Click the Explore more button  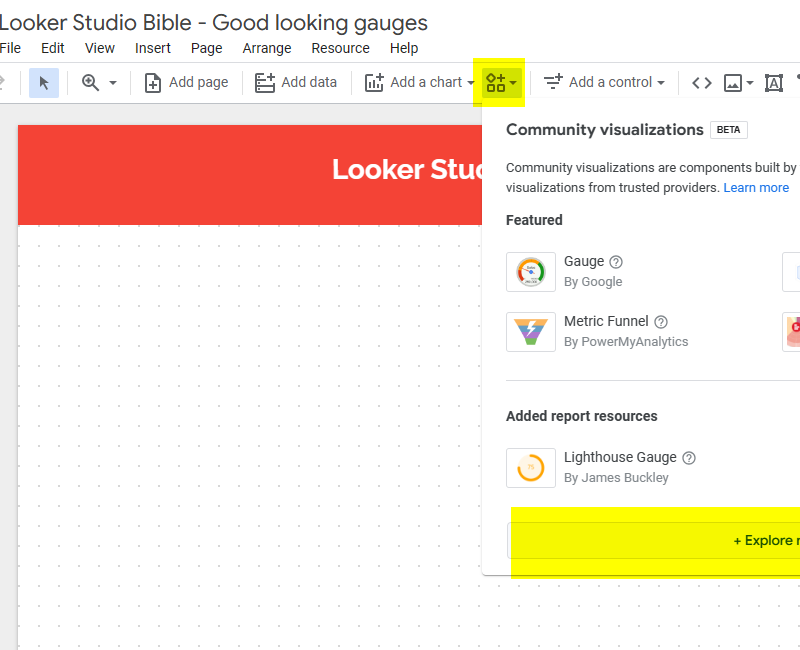(x=654, y=540)
